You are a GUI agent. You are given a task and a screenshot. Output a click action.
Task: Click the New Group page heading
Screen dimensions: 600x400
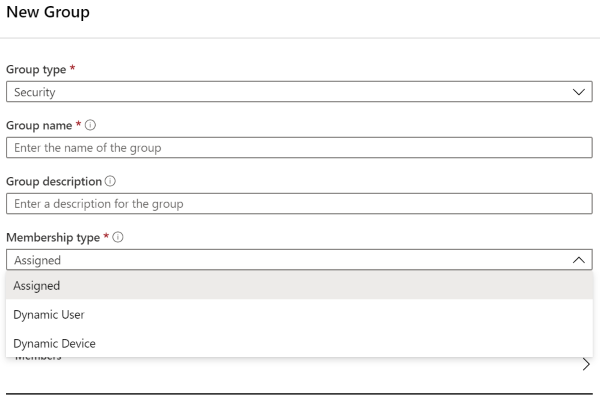click(48, 13)
